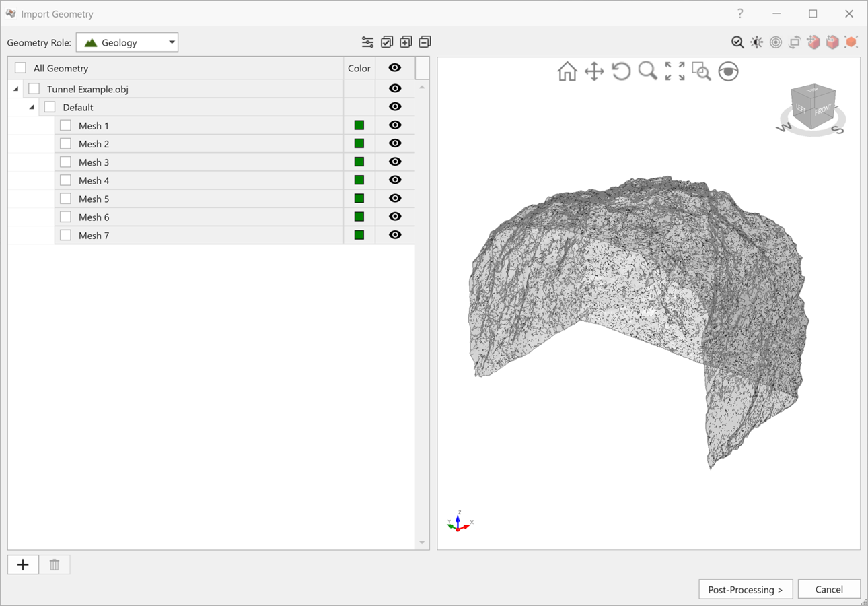Check the Mesh 3 checkbox
Viewport: 868px width, 606px height.
point(65,162)
